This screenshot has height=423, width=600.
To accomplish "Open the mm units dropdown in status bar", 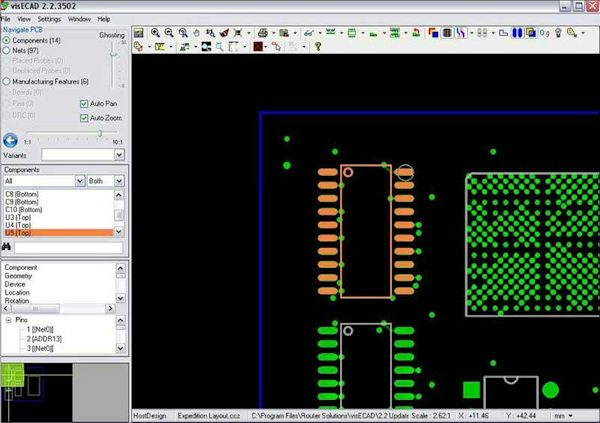I will pyautogui.click(x=571, y=416).
